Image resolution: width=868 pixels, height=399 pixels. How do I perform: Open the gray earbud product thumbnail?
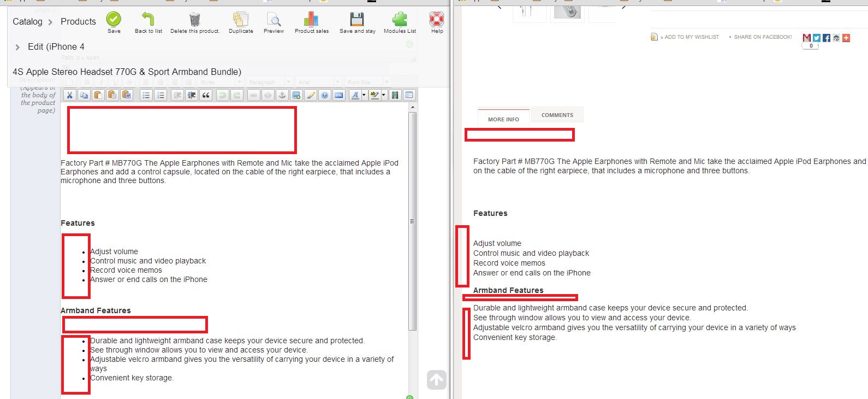[x=567, y=11]
